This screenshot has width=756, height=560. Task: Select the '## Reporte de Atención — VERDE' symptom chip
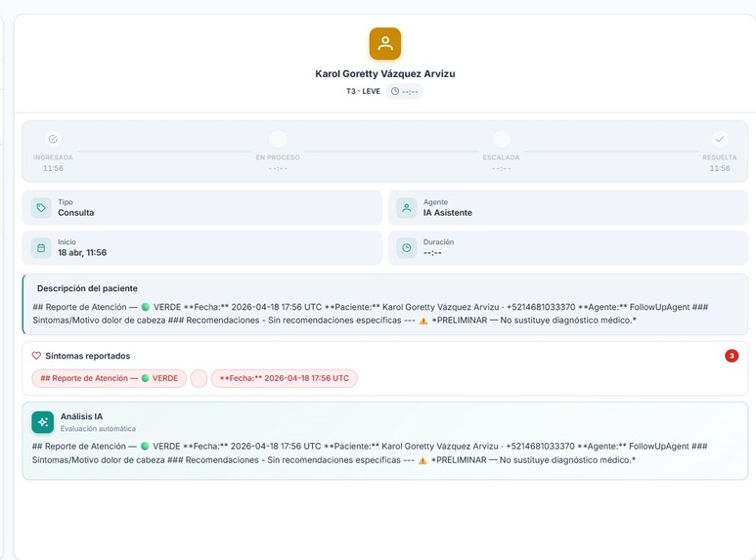pos(109,378)
